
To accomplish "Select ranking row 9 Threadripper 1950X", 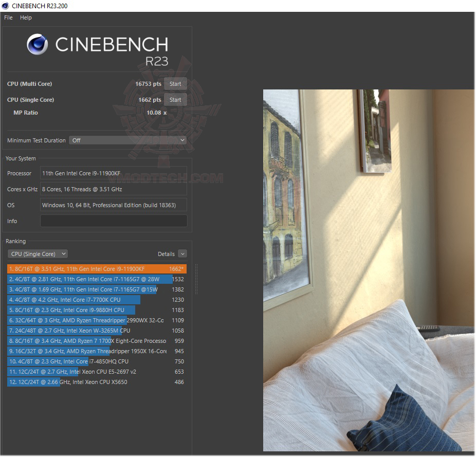I will [x=97, y=351].
